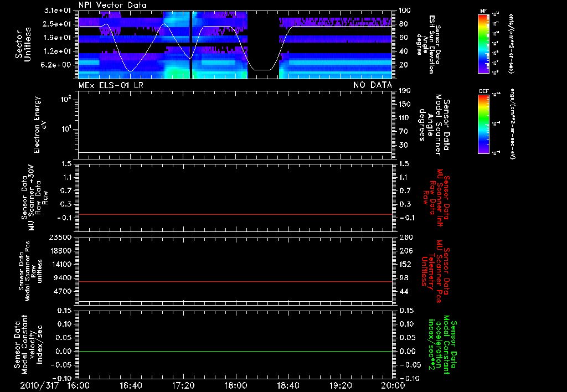This screenshot has height=392, width=567.
Task: Select the 206 telemetry axis tick
Action: [405, 251]
